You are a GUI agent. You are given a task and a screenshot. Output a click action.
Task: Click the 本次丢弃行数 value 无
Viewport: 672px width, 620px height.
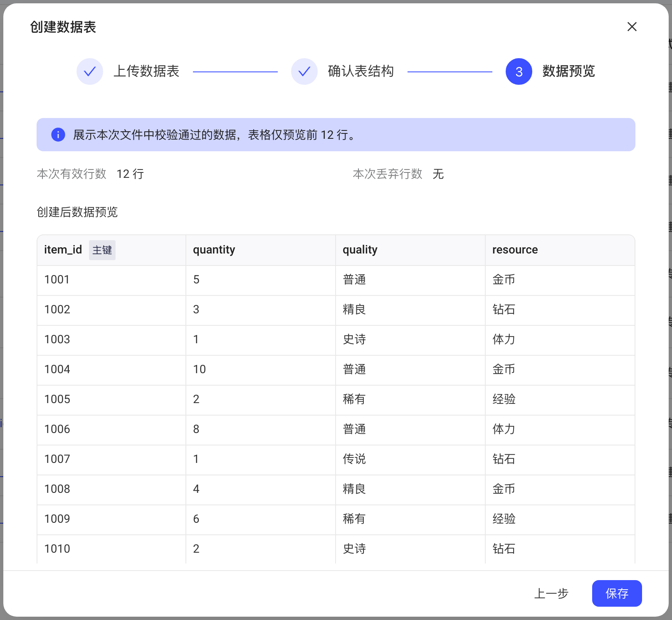438,174
